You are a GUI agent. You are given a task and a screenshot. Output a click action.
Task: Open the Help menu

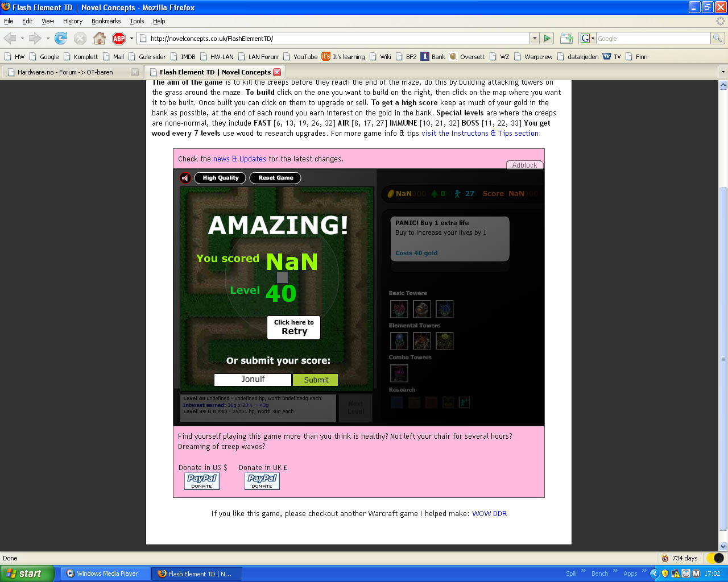click(159, 21)
